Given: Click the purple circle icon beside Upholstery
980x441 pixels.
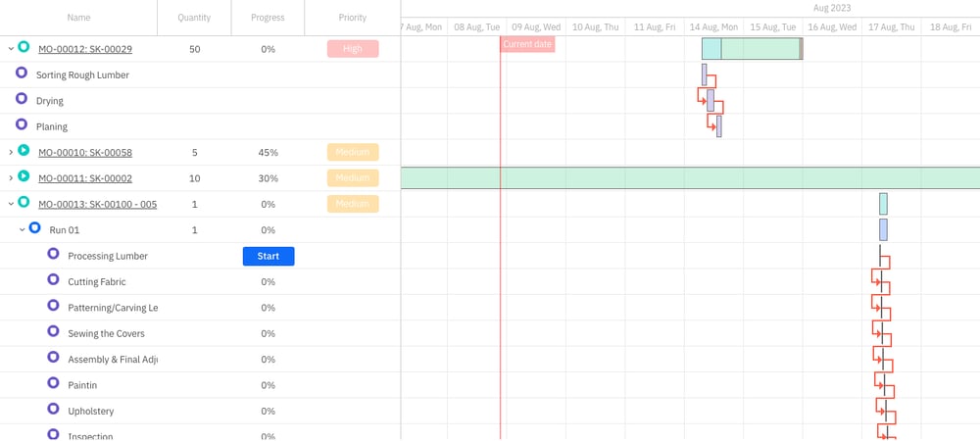Looking at the screenshot, I should click(54, 410).
